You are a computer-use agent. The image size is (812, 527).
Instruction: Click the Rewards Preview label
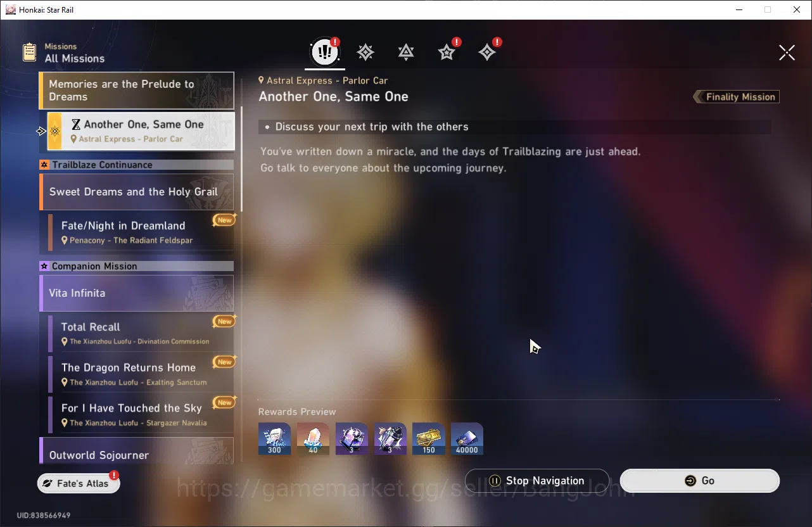pos(297,412)
